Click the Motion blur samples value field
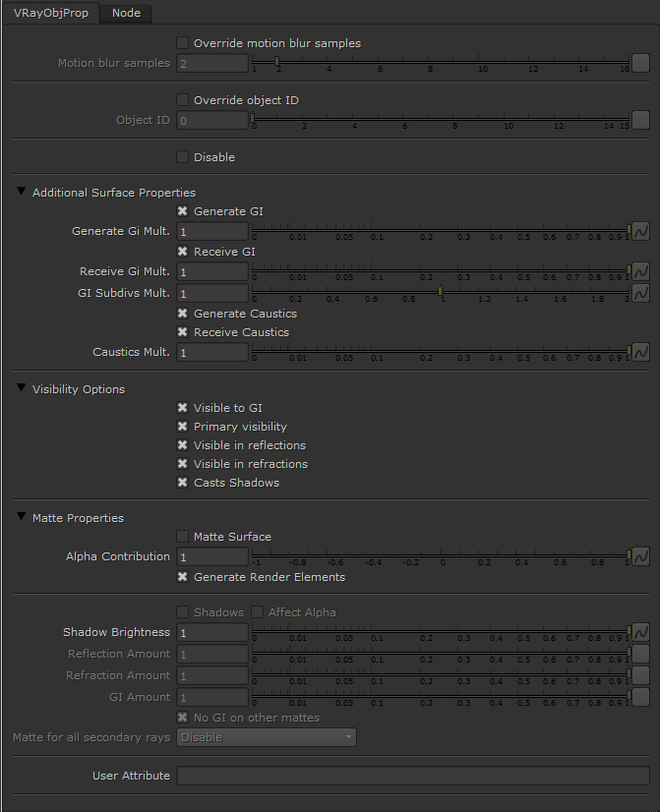Image resolution: width=660 pixels, height=812 pixels. coord(212,63)
